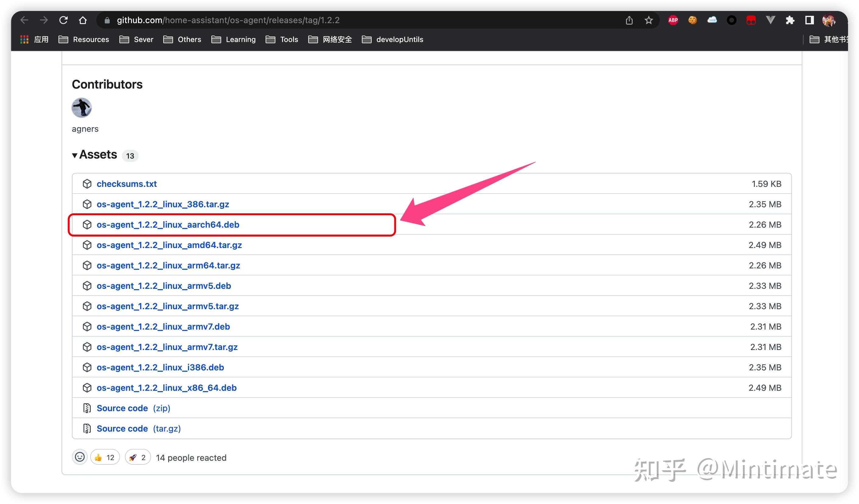Download os-agent_1.2.2_linux_armv7.tar.gz
859x504 pixels.
point(167,347)
